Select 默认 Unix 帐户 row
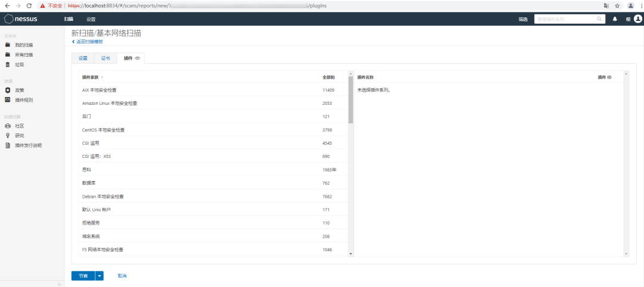 [x=213, y=210]
